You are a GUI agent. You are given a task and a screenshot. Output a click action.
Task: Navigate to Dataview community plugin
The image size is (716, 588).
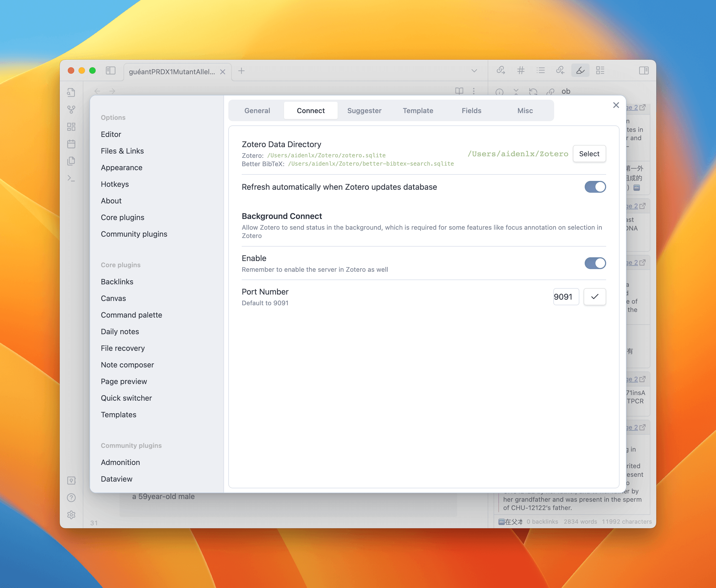[x=116, y=479]
